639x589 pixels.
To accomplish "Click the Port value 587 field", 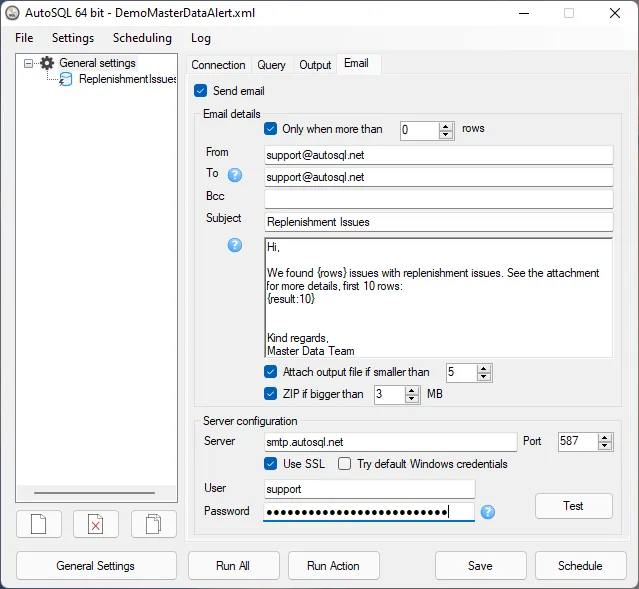I will point(578,441).
